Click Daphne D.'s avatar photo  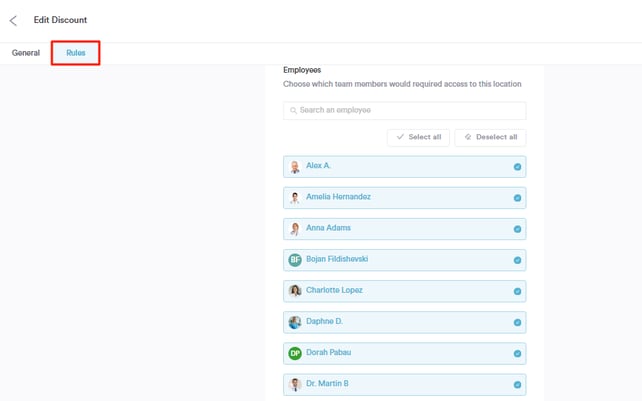pos(295,322)
